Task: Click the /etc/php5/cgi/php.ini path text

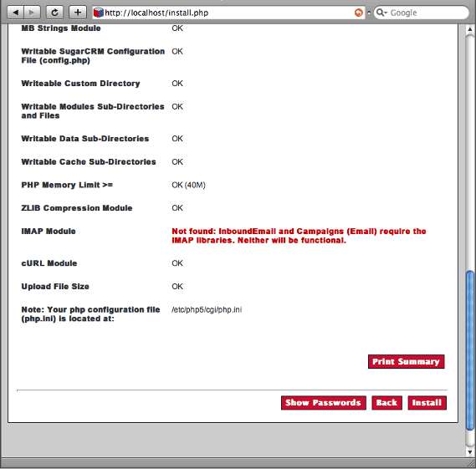Action: click(207, 309)
